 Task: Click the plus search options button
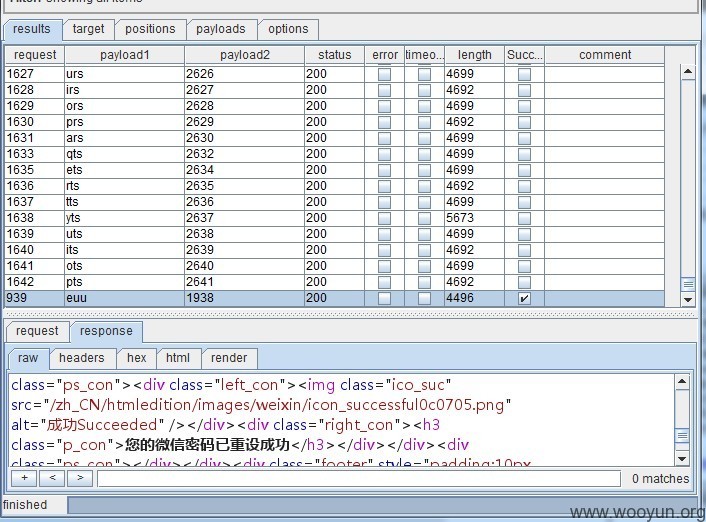click(25, 478)
